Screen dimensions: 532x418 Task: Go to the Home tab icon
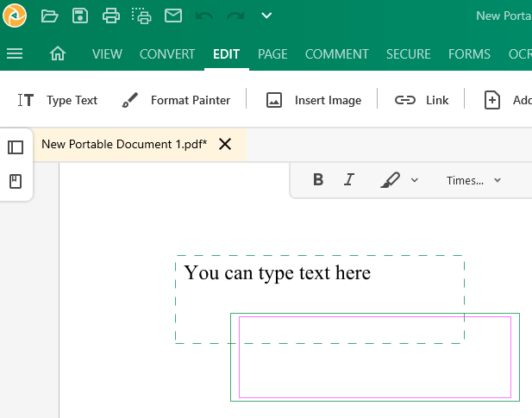(58, 53)
